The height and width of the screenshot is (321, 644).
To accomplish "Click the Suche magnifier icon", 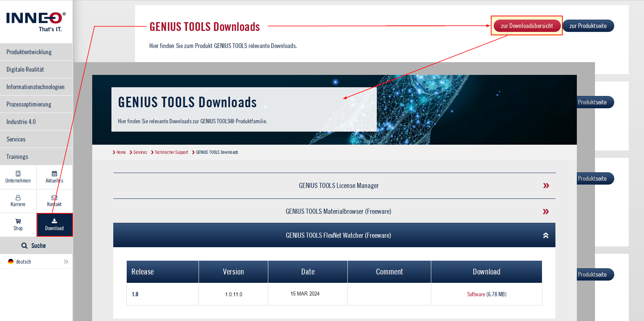I will 24,246.
